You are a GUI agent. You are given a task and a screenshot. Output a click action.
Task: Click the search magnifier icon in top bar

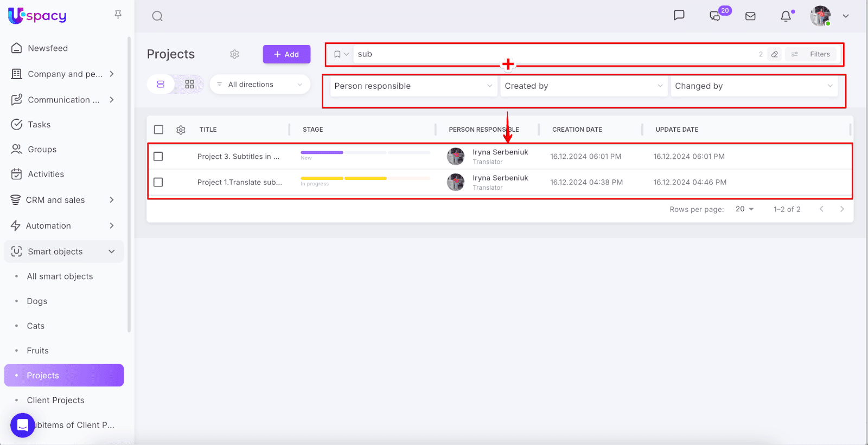[157, 16]
